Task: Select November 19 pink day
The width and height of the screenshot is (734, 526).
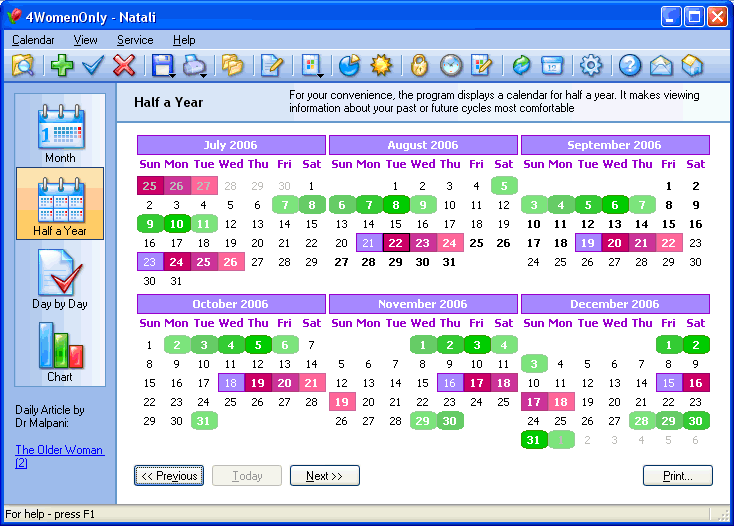Action: 342,402
